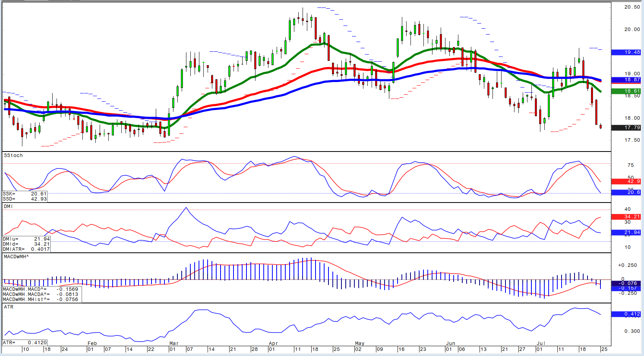Click the Apr month label
The height and width of the screenshot is (356, 644).
click(x=273, y=343)
